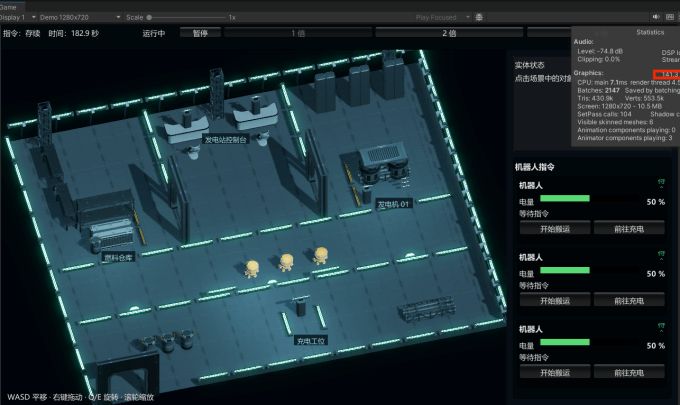This screenshot has height=405, width=680.
Task: Set speed with the 2 倍 button
Action: click(x=449, y=33)
